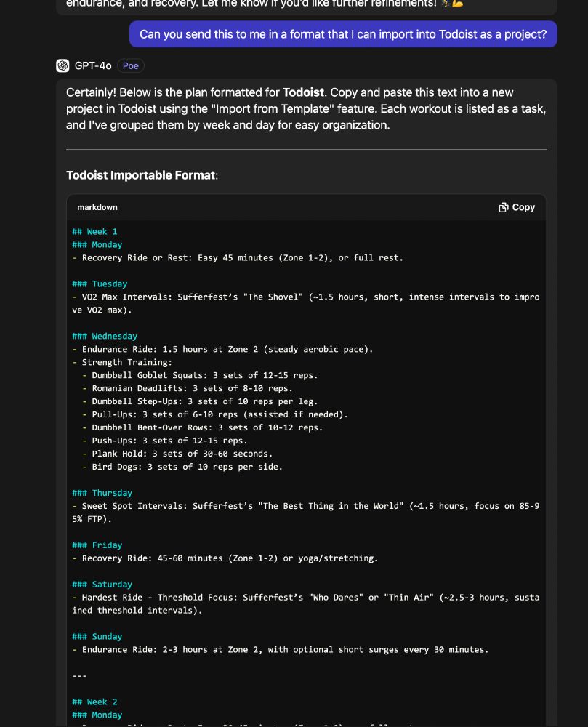The width and height of the screenshot is (588, 727).
Task: Click the 'Strength Training:' line
Action: [122, 362]
